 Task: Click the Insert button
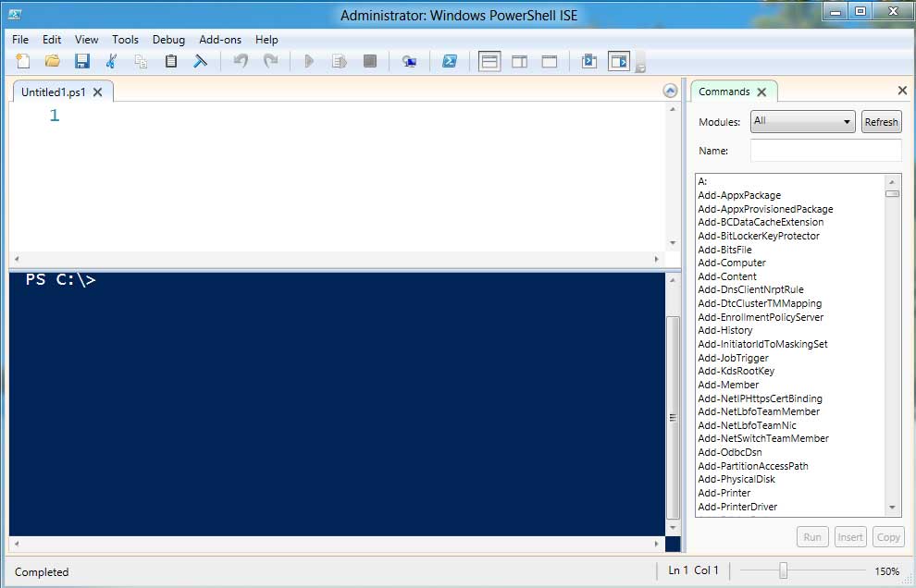pyautogui.click(x=850, y=536)
